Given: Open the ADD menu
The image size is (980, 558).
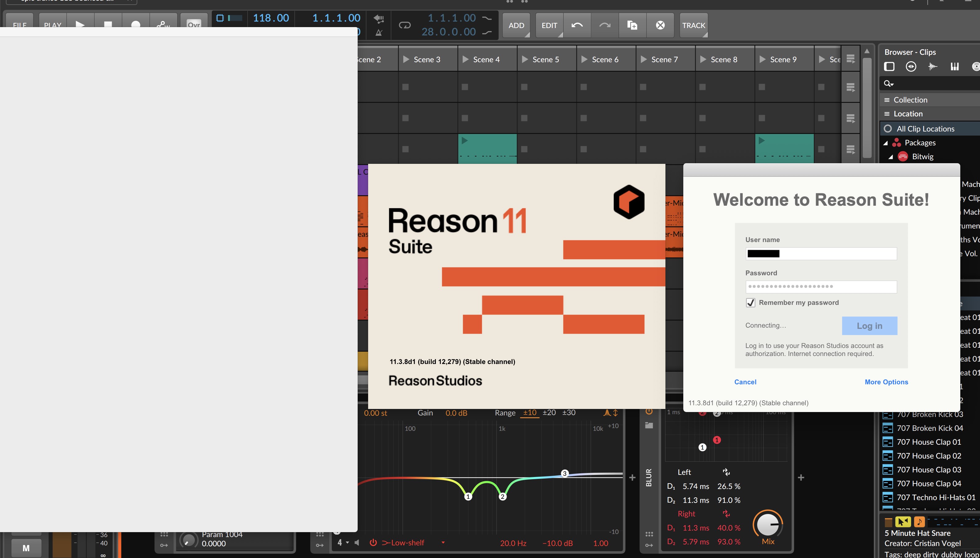Looking at the screenshot, I should pyautogui.click(x=516, y=25).
